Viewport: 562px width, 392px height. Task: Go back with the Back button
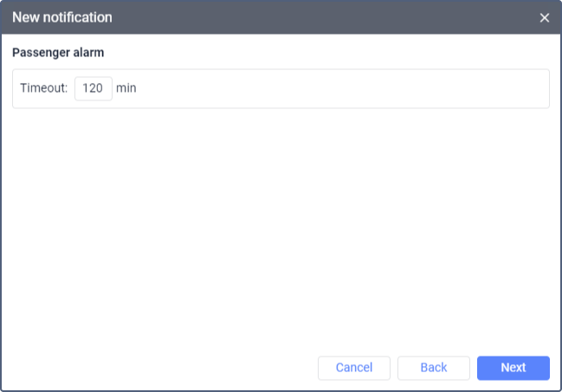pyautogui.click(x=433, y=368)
